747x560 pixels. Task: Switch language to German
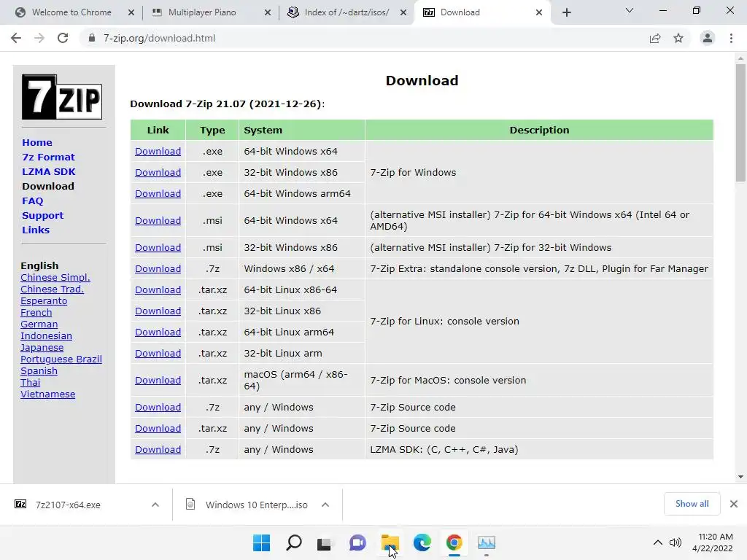39,324
